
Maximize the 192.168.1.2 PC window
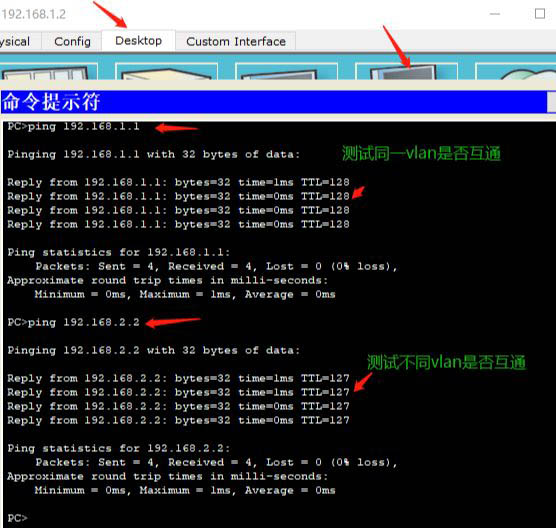540,14
